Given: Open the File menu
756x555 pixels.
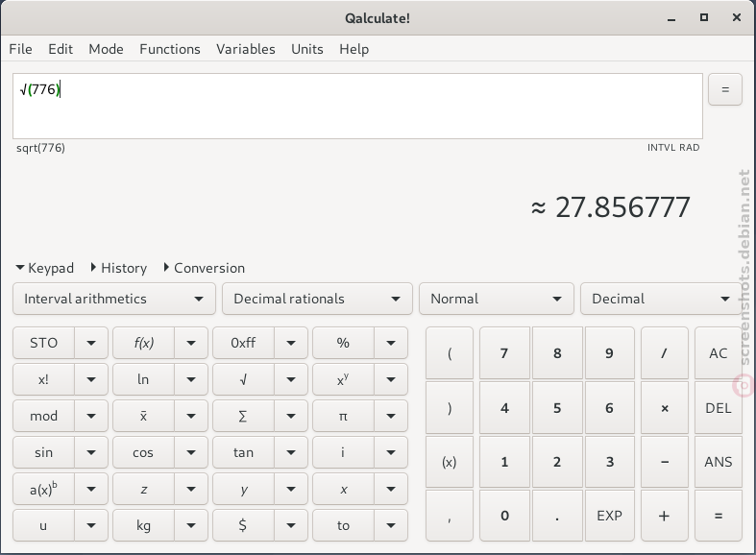Looking at the screenshot, I should click(21, 49).
